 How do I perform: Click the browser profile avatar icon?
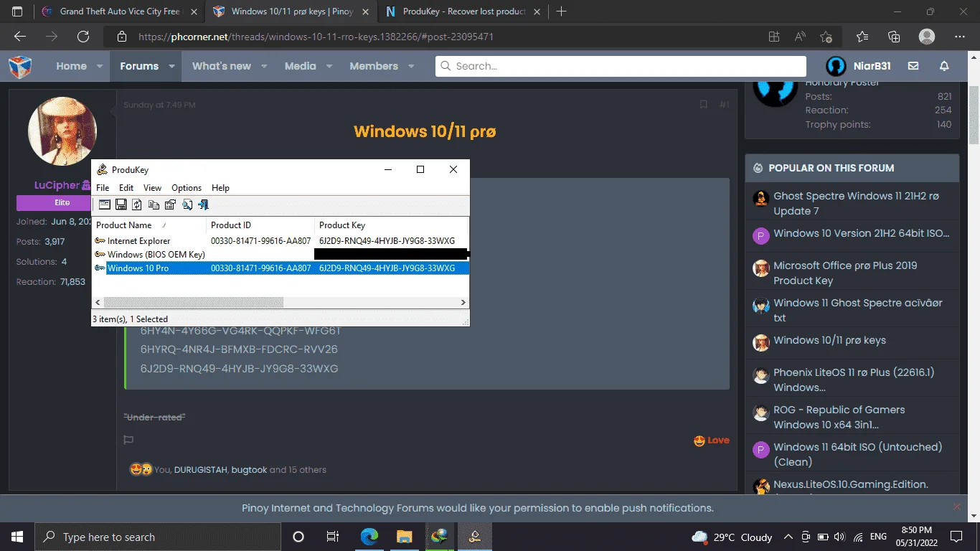tap(927, 37)
